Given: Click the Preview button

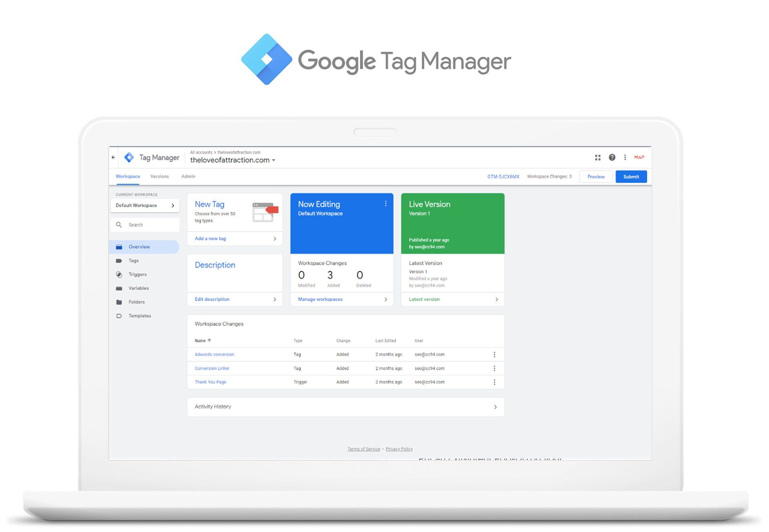Looking at the screenshot, I should (x=596, y=177).
